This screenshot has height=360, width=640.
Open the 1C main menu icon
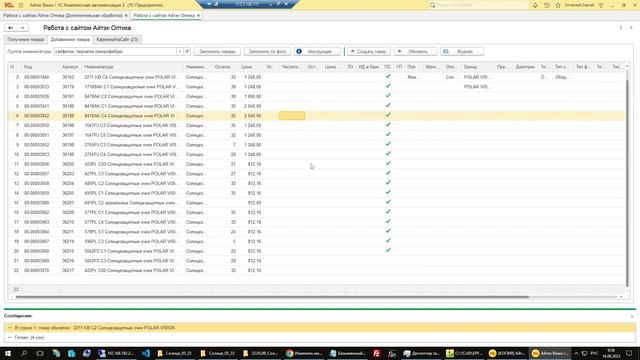click(x=9, y=5)
